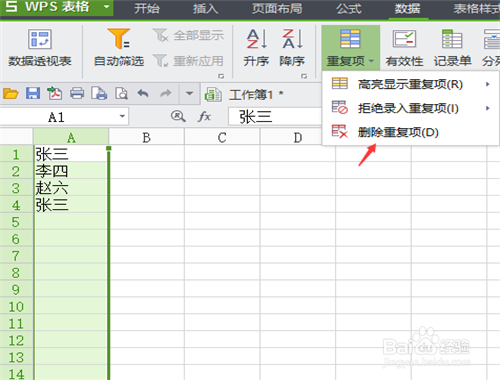Image resolution: width=500 pixels, height=380 pixels.
Task: Switch to the 开始 ribbon tab
Action: point(147,9)
